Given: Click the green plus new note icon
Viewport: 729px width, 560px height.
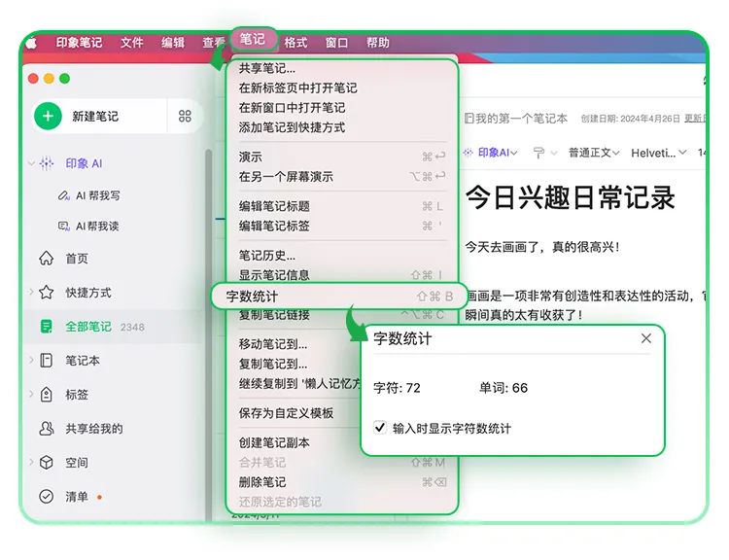Looking at the screenshot, I should (48, 116).
